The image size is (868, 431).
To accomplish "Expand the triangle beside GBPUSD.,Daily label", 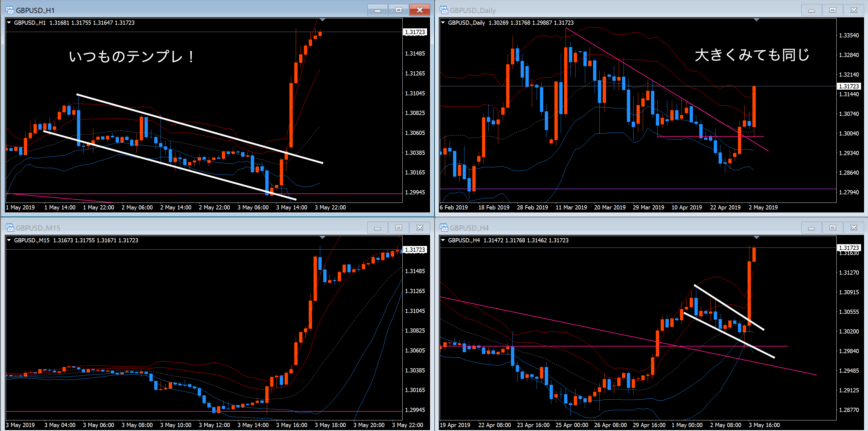I will pyautogui.click(x=443, y=23).
